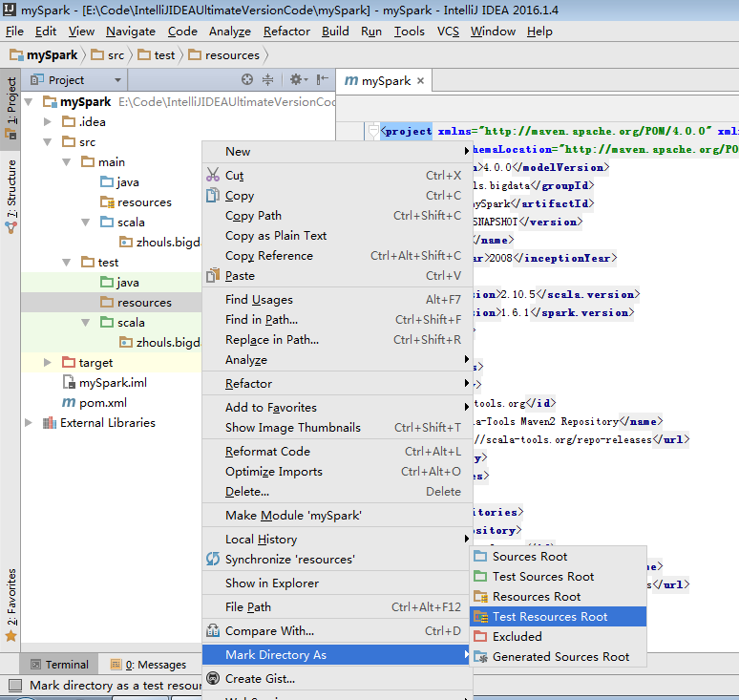Open the VCS menu

[448, 32]
